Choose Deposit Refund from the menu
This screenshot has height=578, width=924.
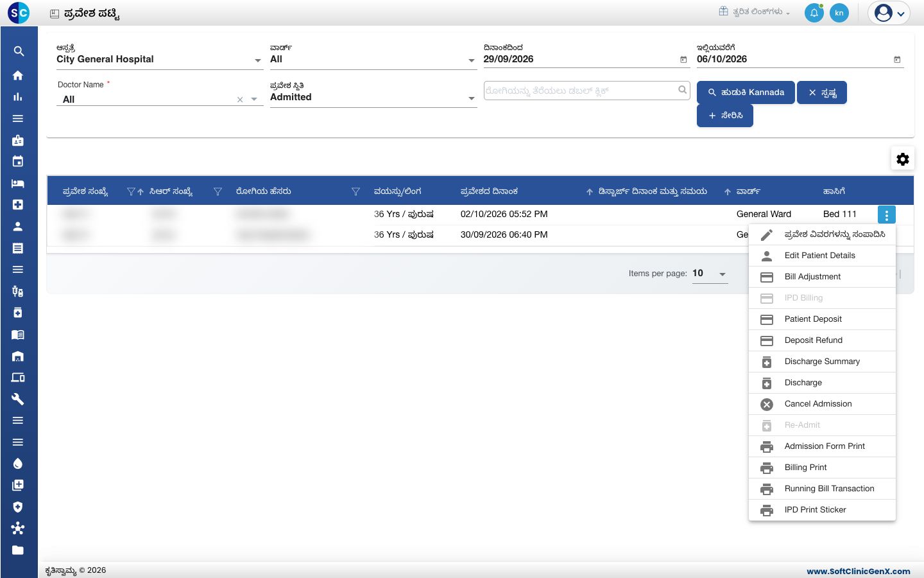click(x=822, y=340)
